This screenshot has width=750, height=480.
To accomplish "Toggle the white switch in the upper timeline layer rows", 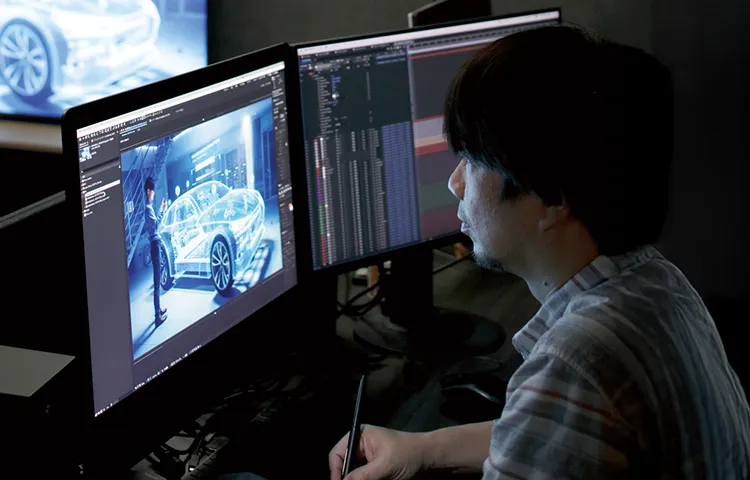I will (336, 97).
